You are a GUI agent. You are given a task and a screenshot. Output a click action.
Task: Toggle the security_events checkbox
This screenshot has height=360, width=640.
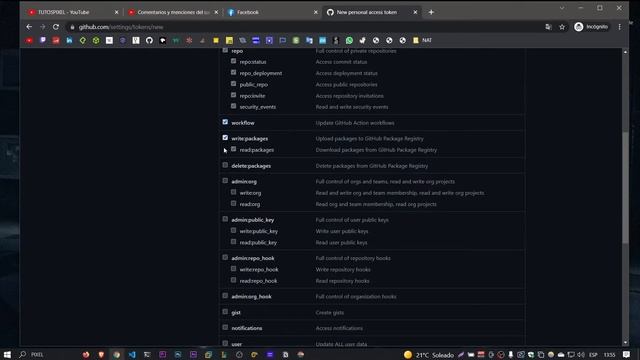point(233,106)
